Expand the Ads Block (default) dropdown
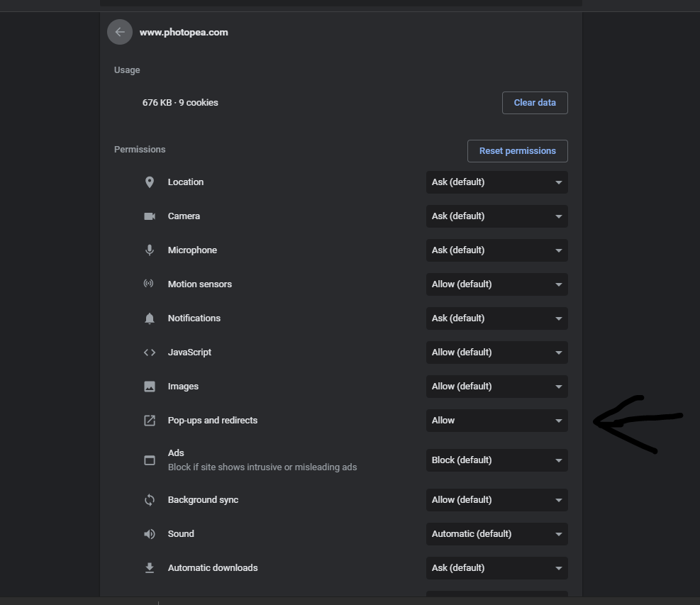Image resolution: width=700 pixels, height=605 pixels. point(497,460)
